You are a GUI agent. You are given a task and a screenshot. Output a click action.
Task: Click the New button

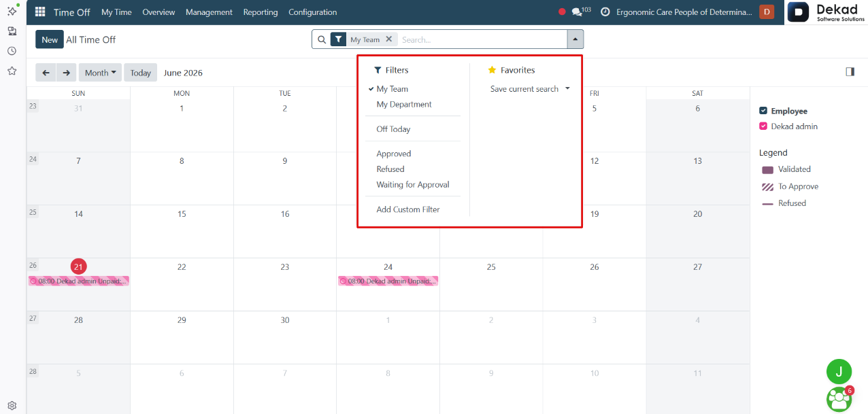(50, 39)
